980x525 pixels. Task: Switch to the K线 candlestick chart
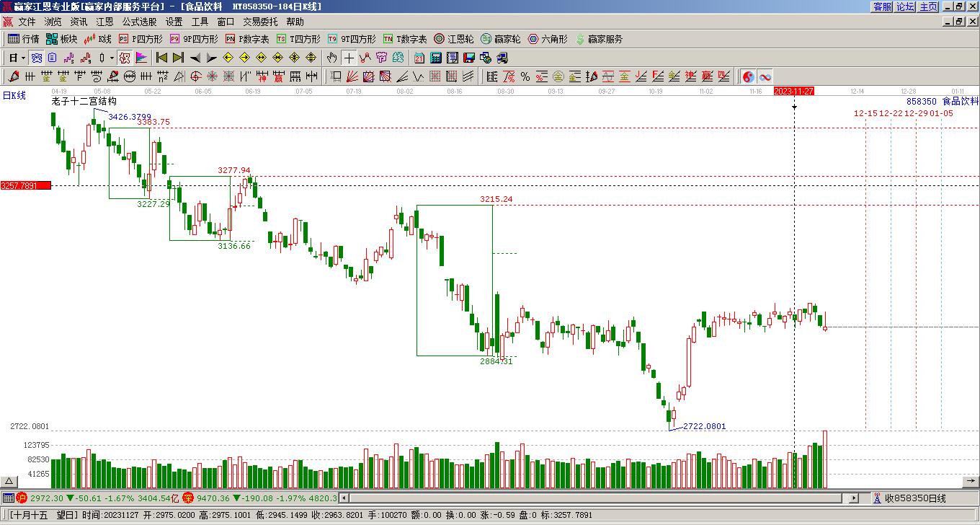(x=98, y=39)
